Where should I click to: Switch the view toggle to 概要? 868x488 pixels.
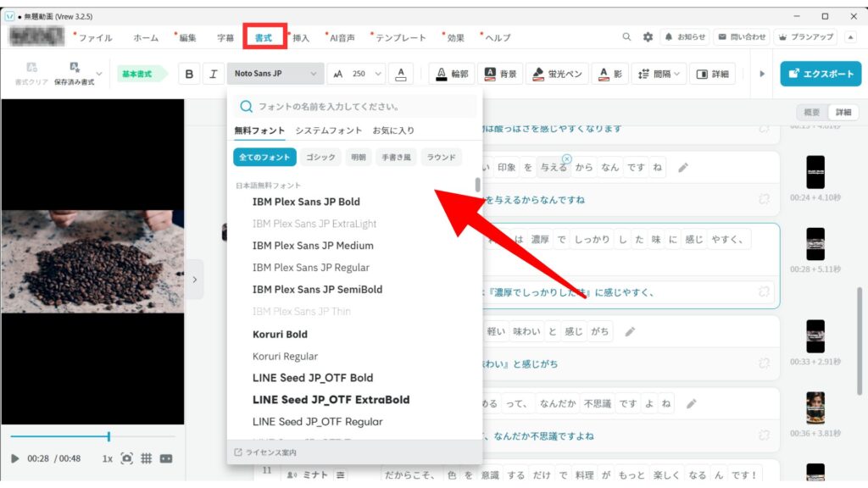811,113
